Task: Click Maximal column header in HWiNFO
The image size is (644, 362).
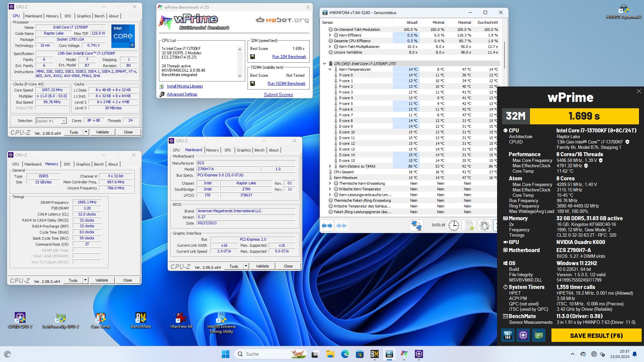Action: [x=459, y=22]
